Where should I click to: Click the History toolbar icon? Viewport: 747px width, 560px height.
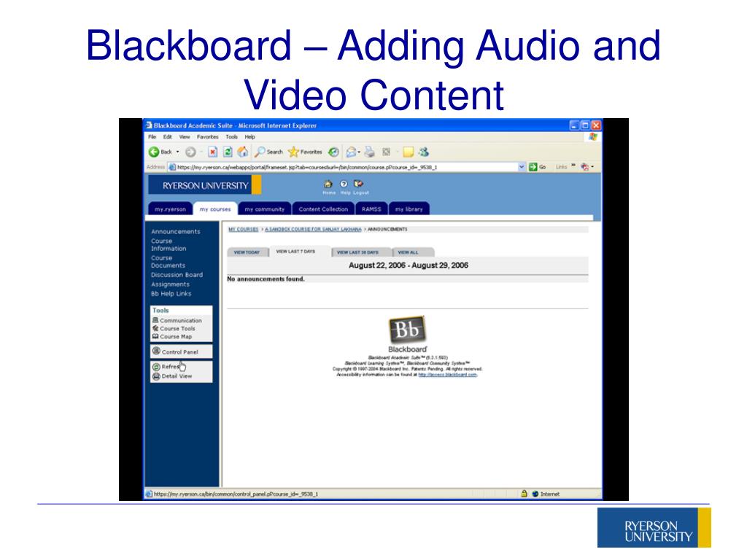[x=334, y=152]
